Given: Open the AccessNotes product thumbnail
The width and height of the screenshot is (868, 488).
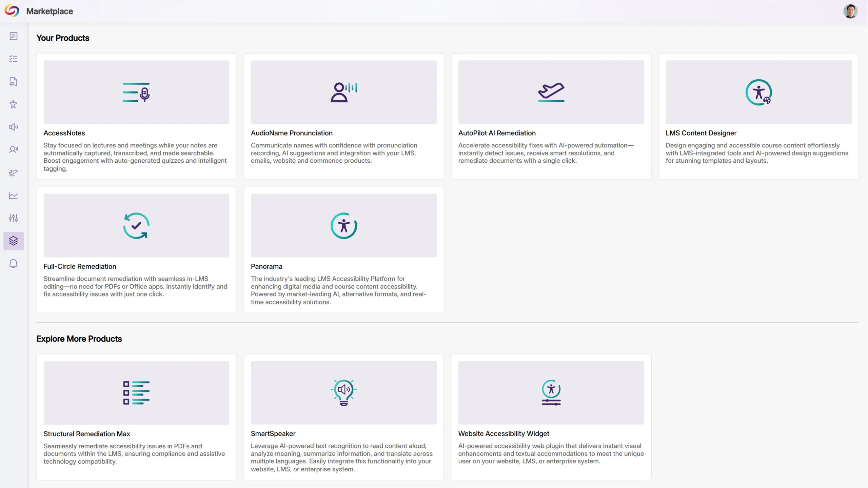Looking at the screenshot, I should coord(136,92).
